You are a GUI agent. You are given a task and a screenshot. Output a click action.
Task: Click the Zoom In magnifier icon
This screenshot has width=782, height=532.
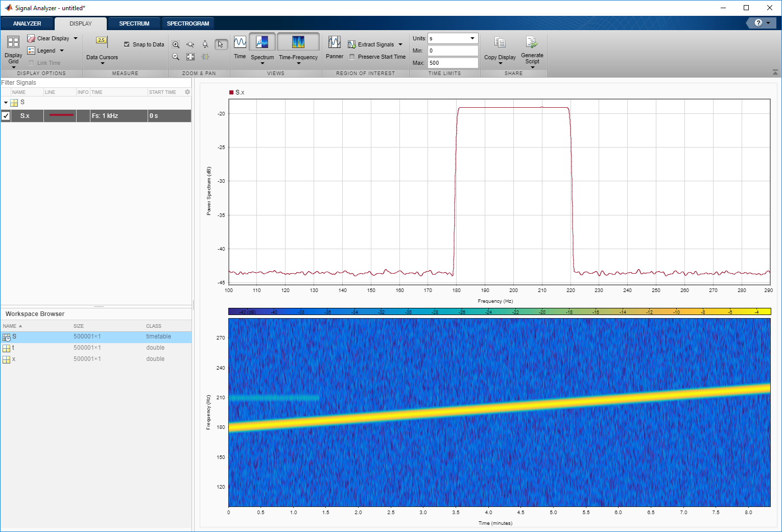pos(176,44)
